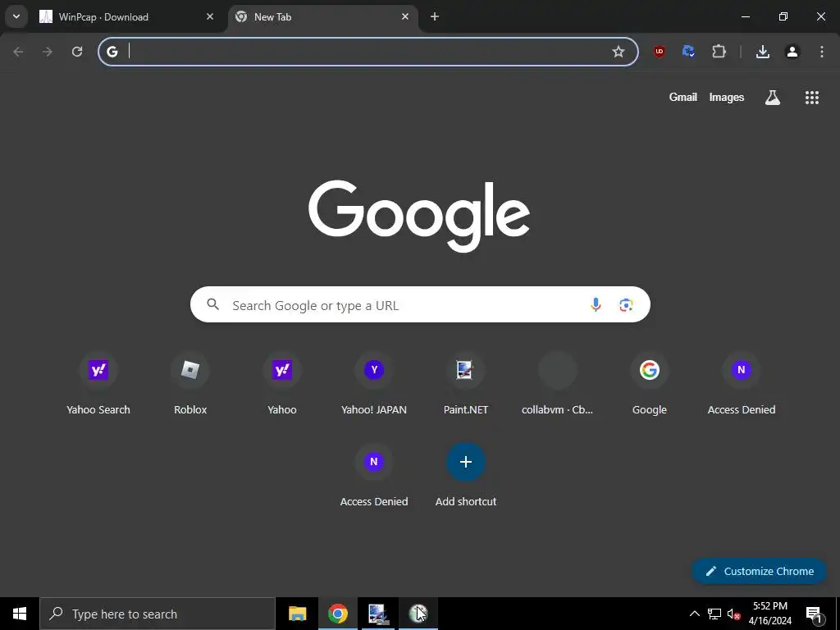The width and height of the screenshot is (840, 630).
Task: Go back with the back arrow
Action: [18, 52]
